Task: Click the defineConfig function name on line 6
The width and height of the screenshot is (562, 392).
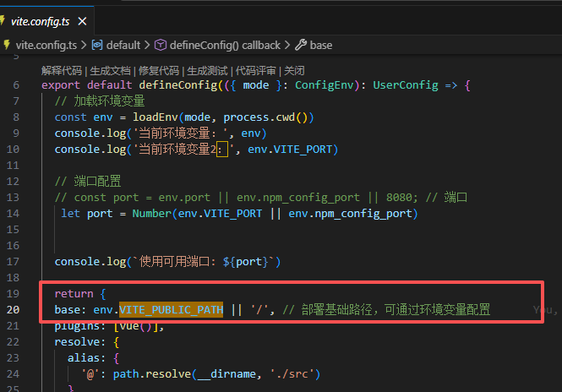Action: coord(178,85)
